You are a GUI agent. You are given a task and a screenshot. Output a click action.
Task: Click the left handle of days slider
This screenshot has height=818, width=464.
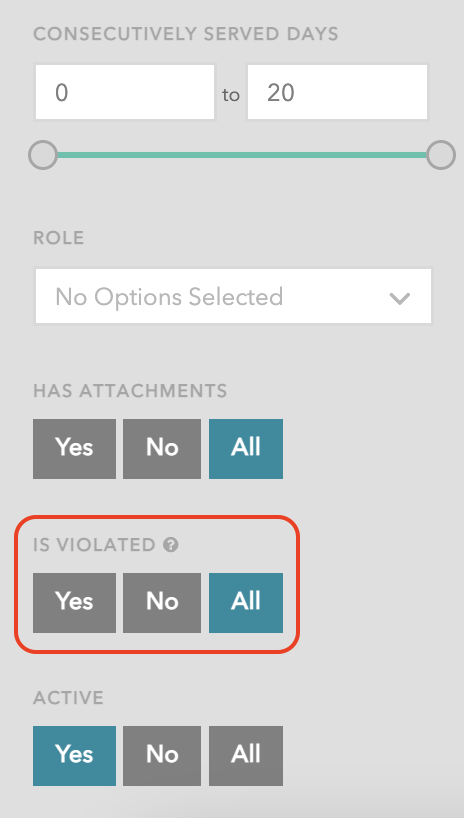pyautogui.click(x=43, y=155)
